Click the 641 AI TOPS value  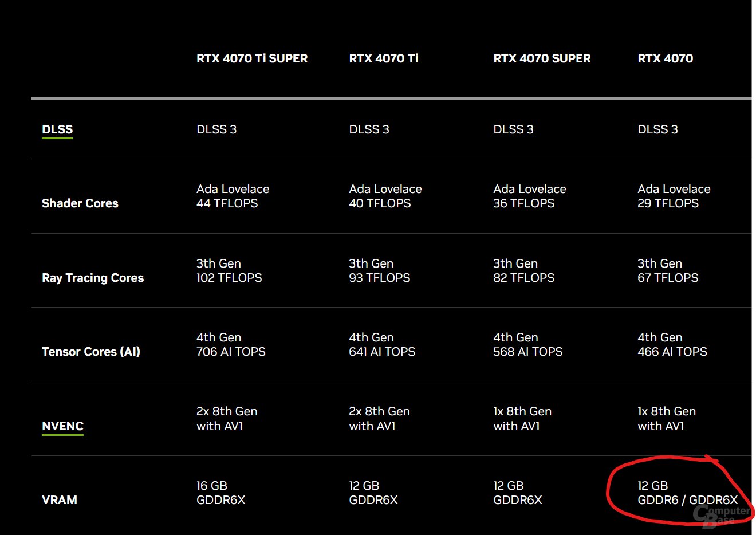[382, 352]
